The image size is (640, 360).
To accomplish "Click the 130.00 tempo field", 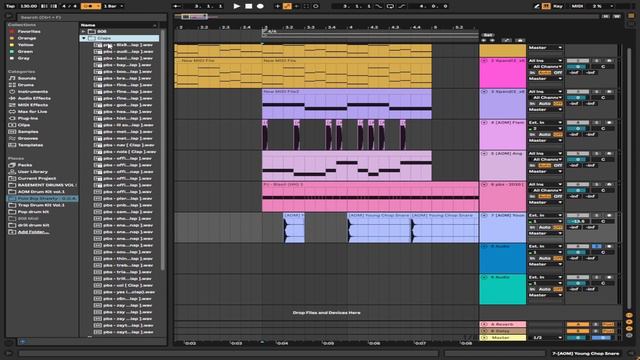I will 28,6.
